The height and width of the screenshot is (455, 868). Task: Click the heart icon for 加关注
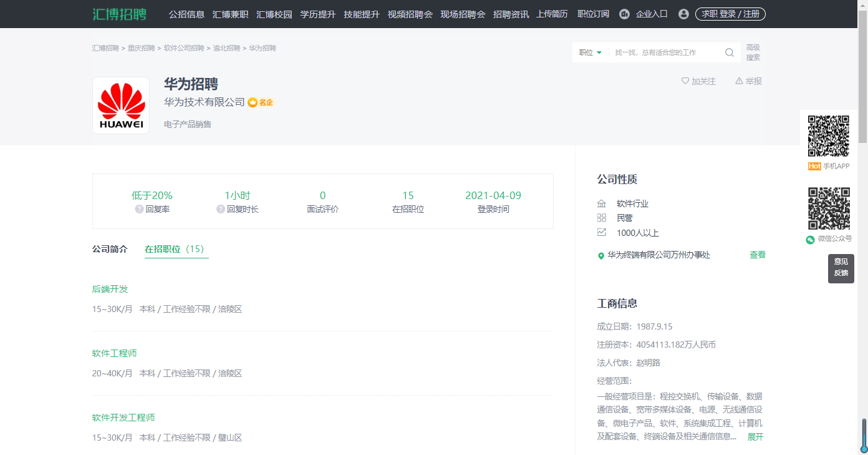(685, 81)
